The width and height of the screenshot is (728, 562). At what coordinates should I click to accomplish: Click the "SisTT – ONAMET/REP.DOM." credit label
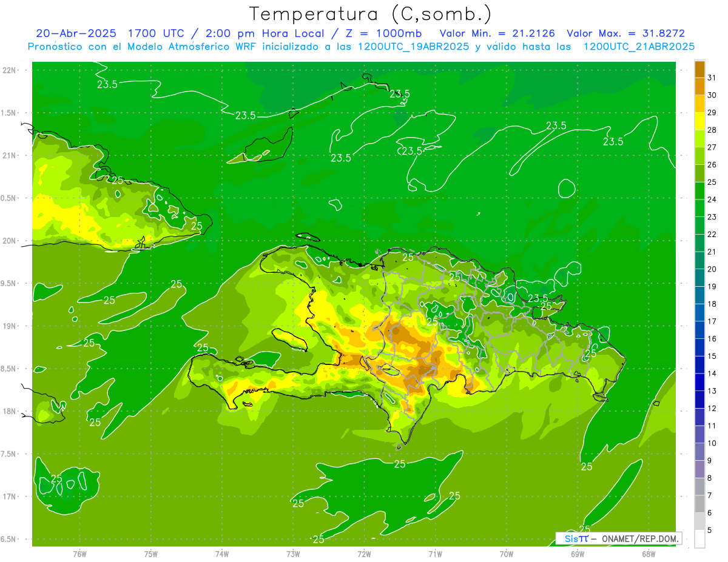[x=620, y=538]
